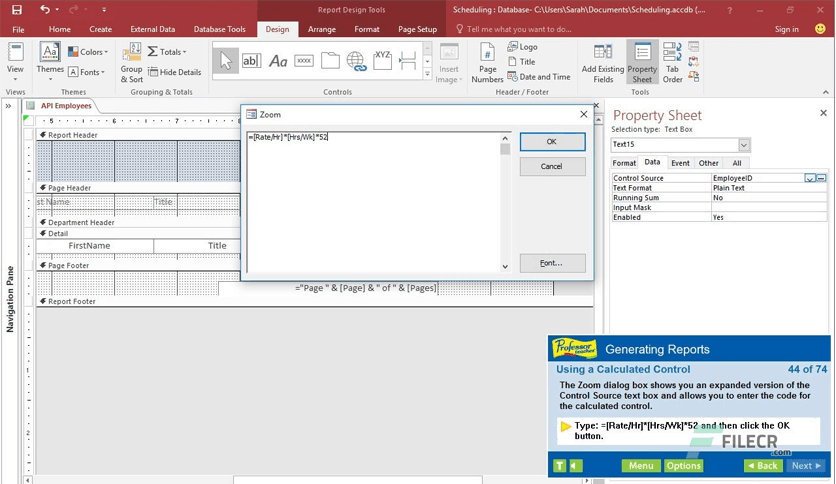This screenshot has height=484, width=836.
Task: Open the Tab Order dialog
Action: click(672, 63)
